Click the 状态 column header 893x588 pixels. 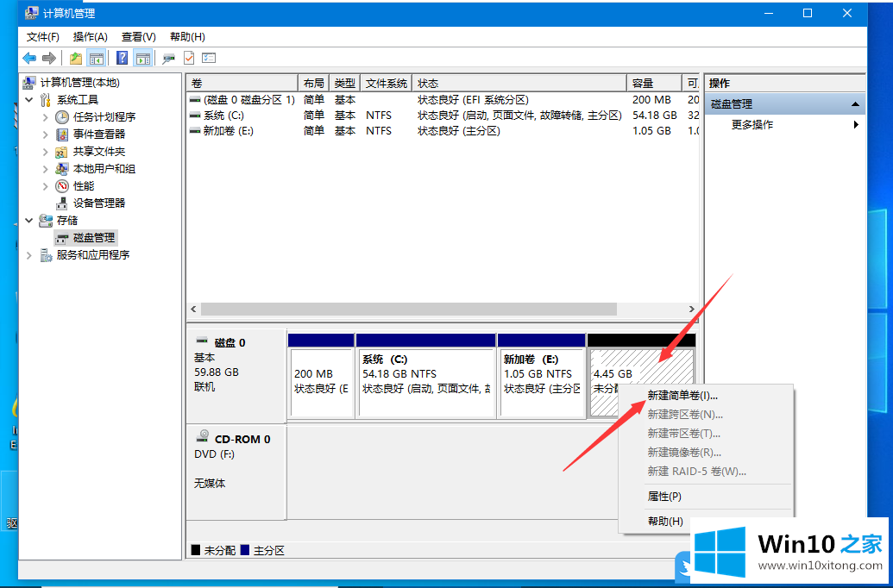[519, 83]
